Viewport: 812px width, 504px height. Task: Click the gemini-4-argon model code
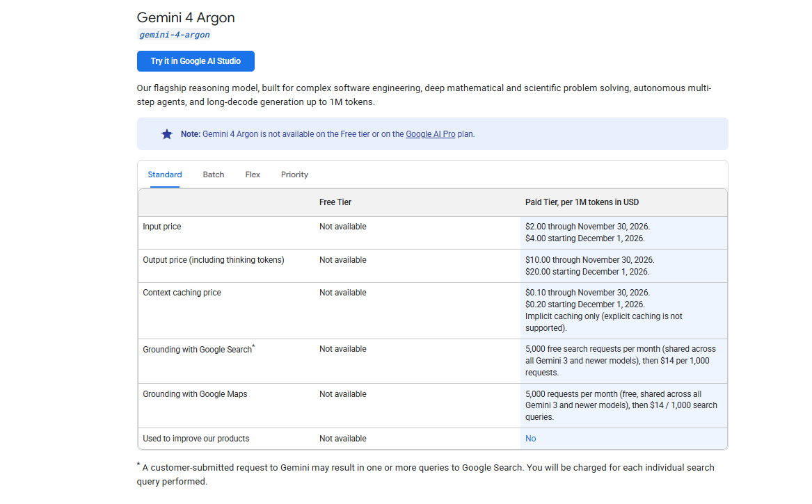(175, 35)
